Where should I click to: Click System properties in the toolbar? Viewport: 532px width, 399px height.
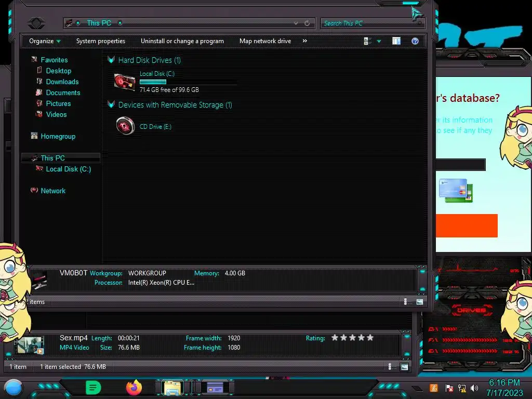click(x=101, y=41)
